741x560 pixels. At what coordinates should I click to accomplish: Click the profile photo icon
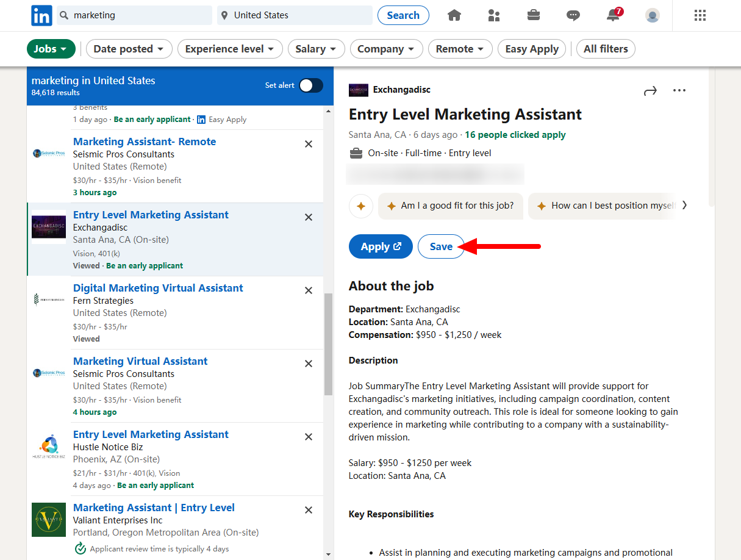652,15
